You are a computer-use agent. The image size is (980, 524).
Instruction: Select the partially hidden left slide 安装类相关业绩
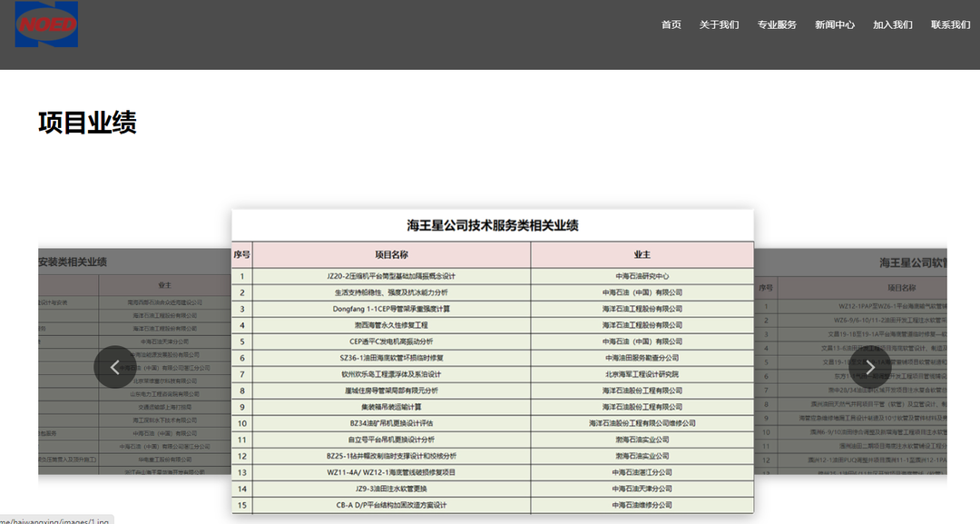[x=73, y=262]
